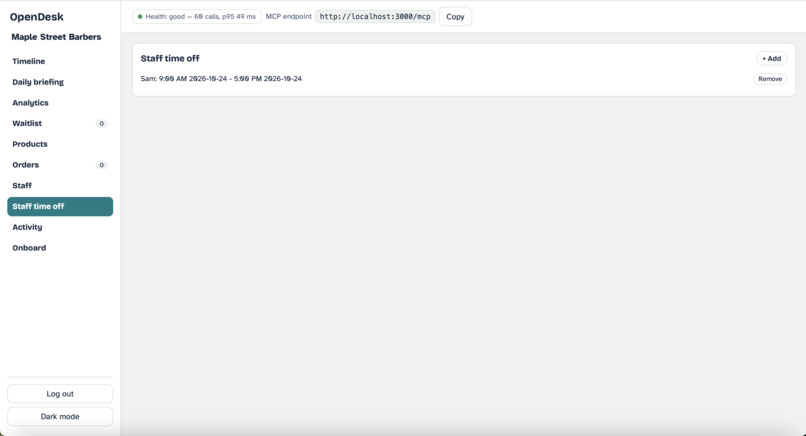This screenshot has height=436, width=806.
Task: Click the Maple Street Barbers name
Action: click(x=56, y=37)
